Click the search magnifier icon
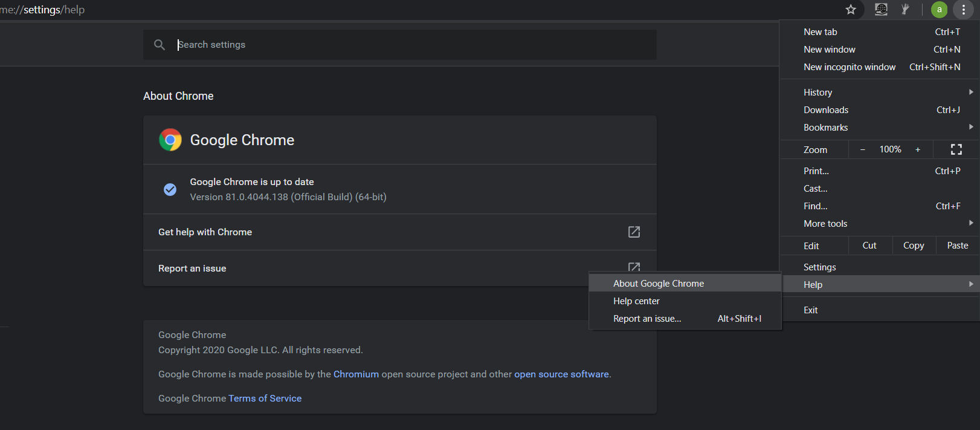Screen dimensions: 980x430 [160, 45]
